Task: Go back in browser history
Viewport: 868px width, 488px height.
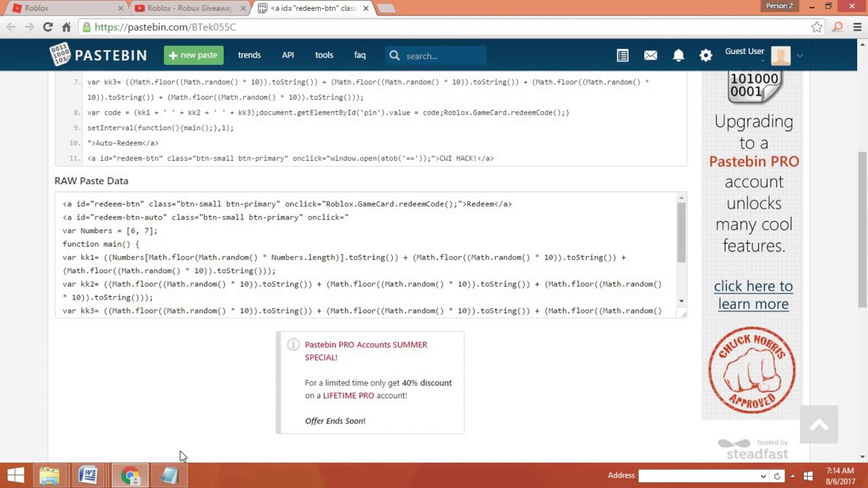Action: [11, 27]
